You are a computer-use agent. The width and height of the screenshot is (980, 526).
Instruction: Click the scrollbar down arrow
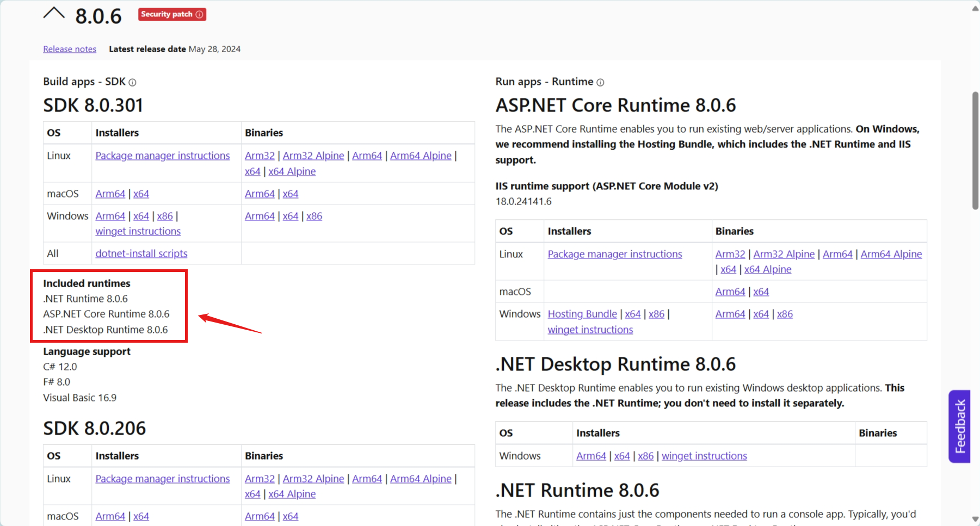click(x=975, y=519)
